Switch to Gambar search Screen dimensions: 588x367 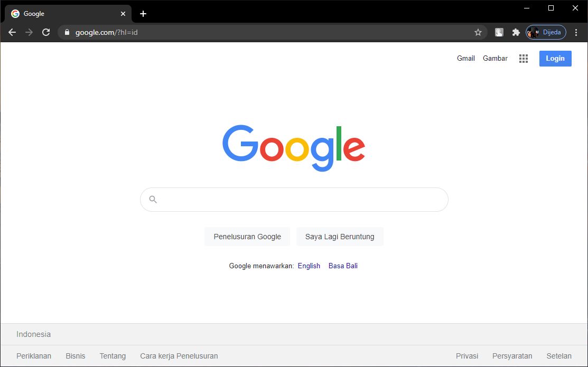[x=494, y=58]
